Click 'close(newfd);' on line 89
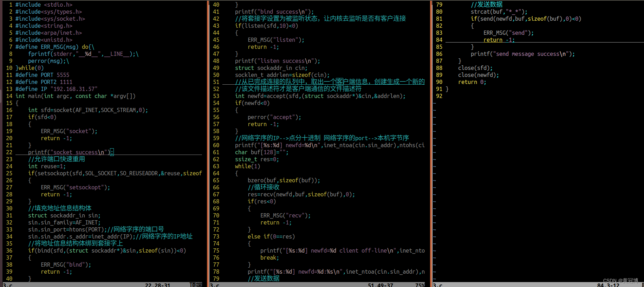The height and width of the screenshot is (287, 644). 479,75
